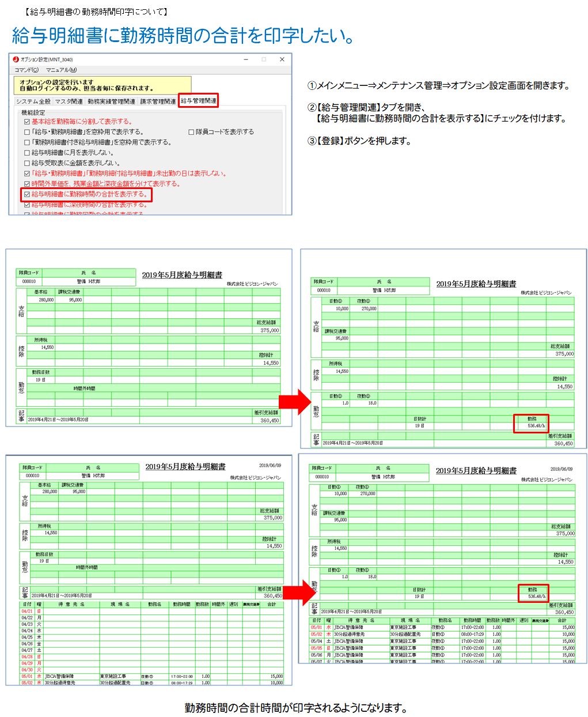The height and width of the screenshot is (717, 588).
Task: Close the オプション設定 window
Action: coord(282,59)
